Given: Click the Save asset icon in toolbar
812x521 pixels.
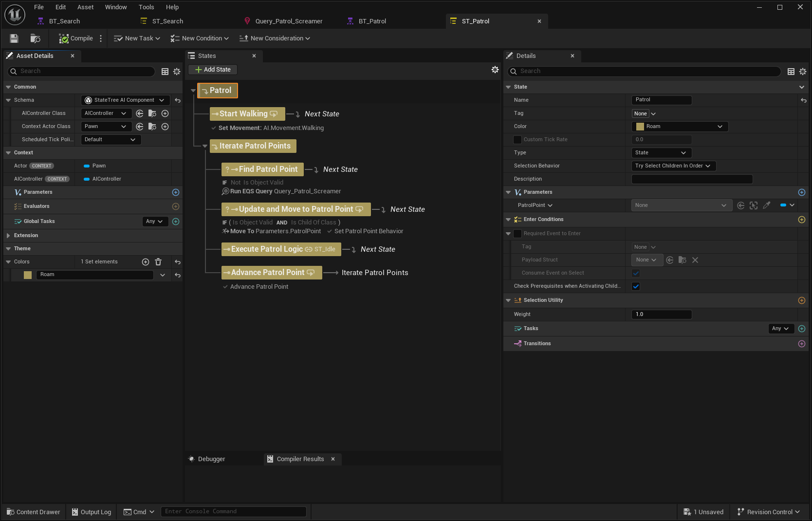Looking at the screenshot, I should 14,38.
